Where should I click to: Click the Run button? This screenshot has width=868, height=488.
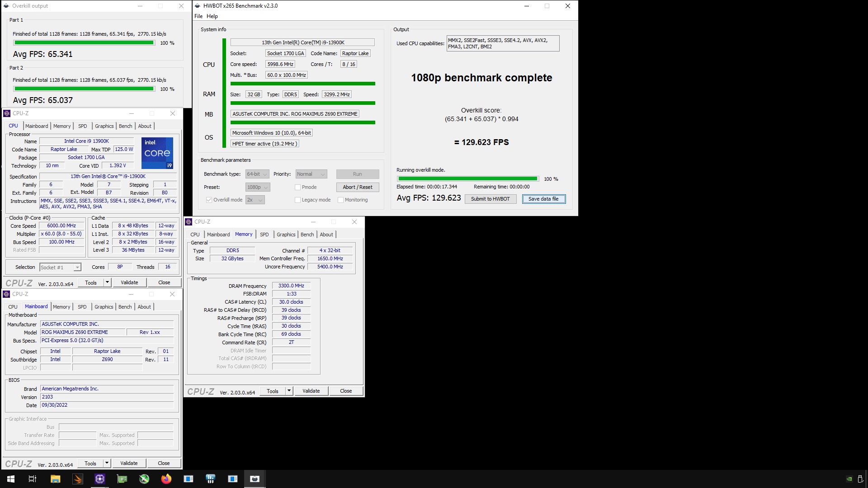click(358, 174)
